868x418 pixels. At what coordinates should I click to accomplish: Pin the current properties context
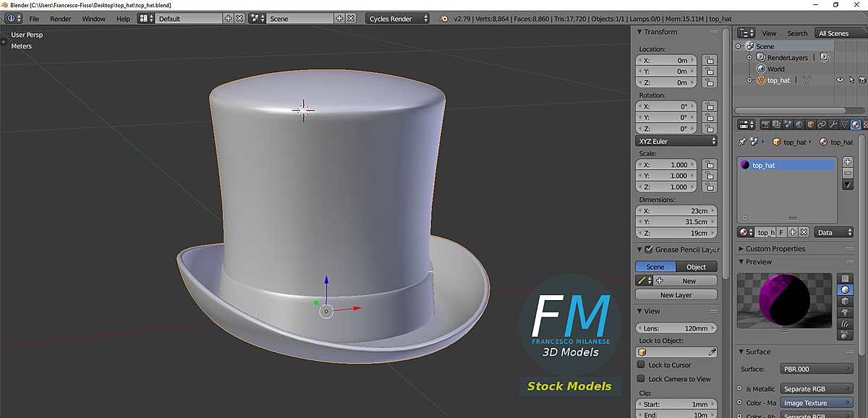[742, 142]
